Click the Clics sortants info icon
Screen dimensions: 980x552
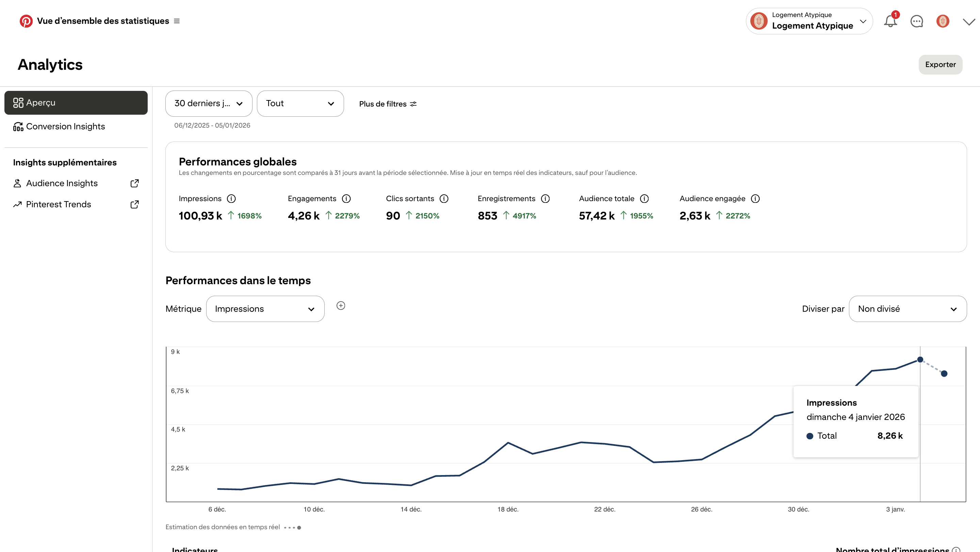click(444, 199)
